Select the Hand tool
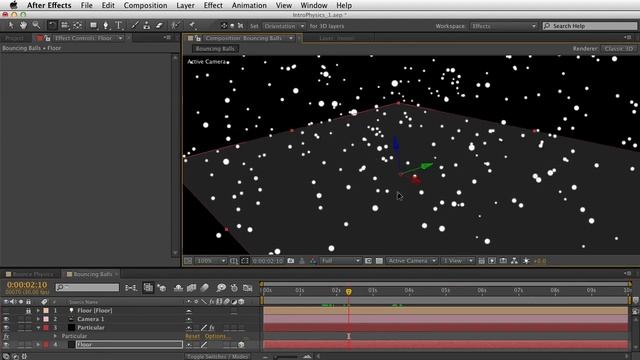This screenshot has width=640, height=360. click(23, 25)
